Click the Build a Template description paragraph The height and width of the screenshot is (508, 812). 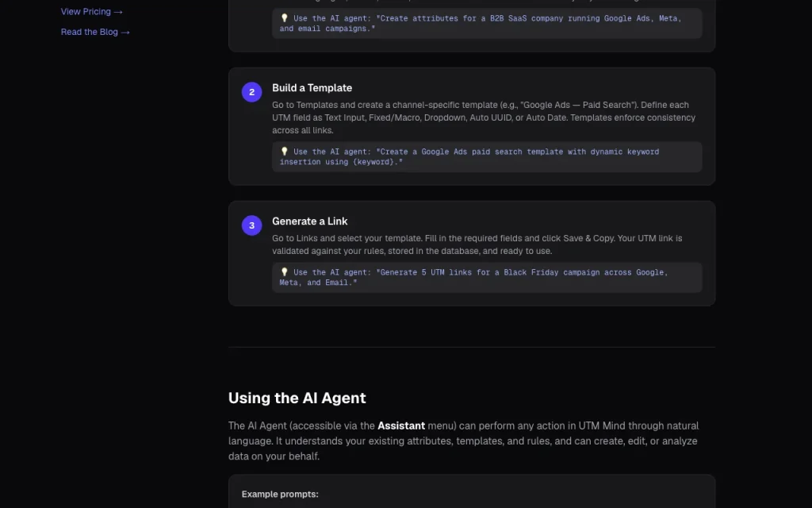(x=484, y=117)
